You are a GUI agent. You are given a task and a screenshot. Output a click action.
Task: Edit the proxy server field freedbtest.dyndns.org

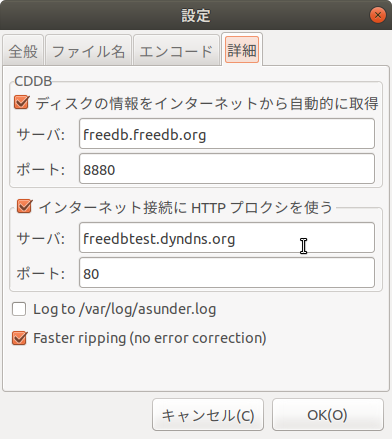[x=227, y=238]
